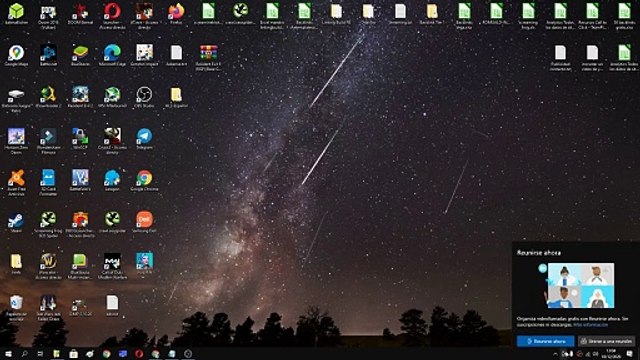
Task: Open Microsoft Edge from the desktop
Action: click(112, 56)
